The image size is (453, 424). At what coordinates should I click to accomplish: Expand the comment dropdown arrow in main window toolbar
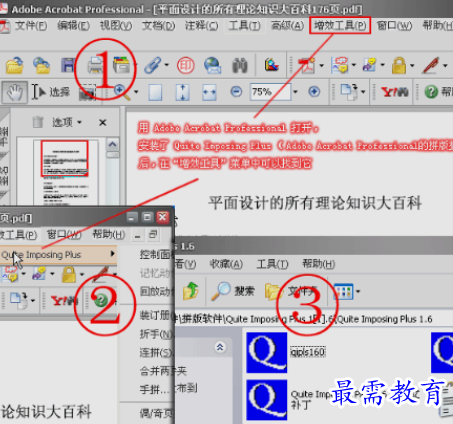[354, 65]
